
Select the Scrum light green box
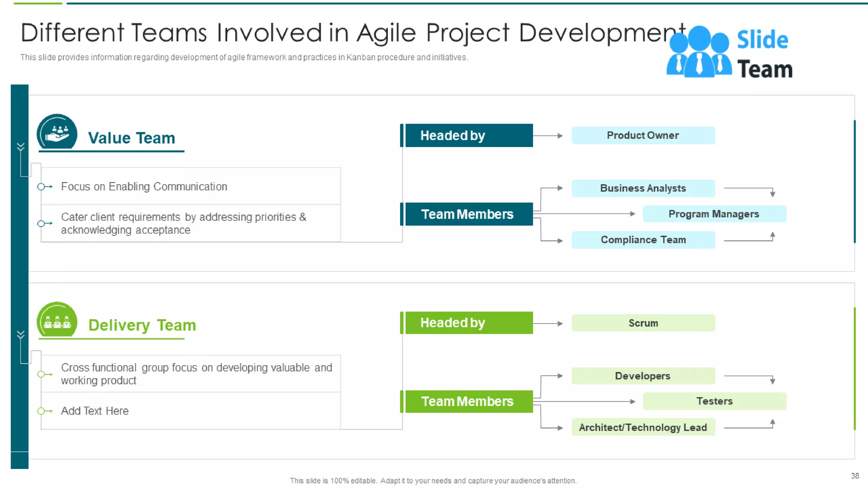coord(643,323)
